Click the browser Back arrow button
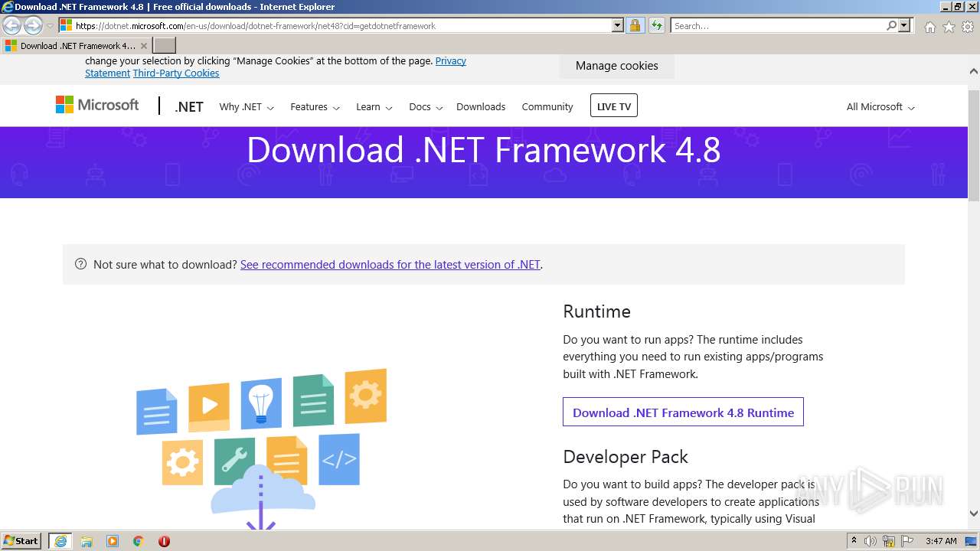 click(x=12, y=26)
